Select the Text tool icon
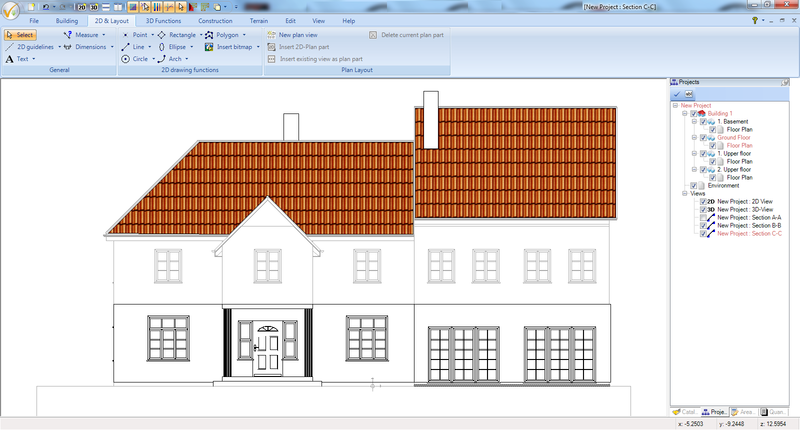The height and width of the screenshot is (430, 800). (x=9, y=59)
